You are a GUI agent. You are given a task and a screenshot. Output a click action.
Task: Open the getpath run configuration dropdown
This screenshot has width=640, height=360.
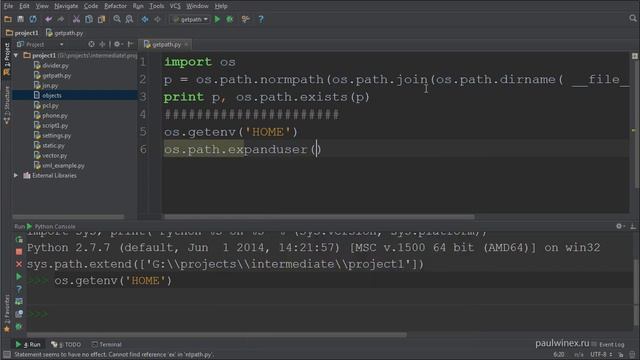pyautogui.click(x=190, y=19)
